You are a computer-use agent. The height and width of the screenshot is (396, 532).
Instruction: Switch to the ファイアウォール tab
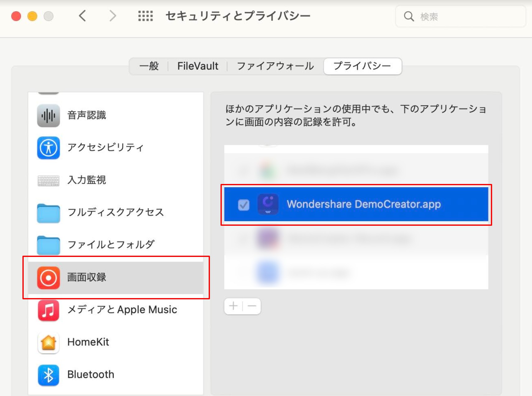point(275,66)
